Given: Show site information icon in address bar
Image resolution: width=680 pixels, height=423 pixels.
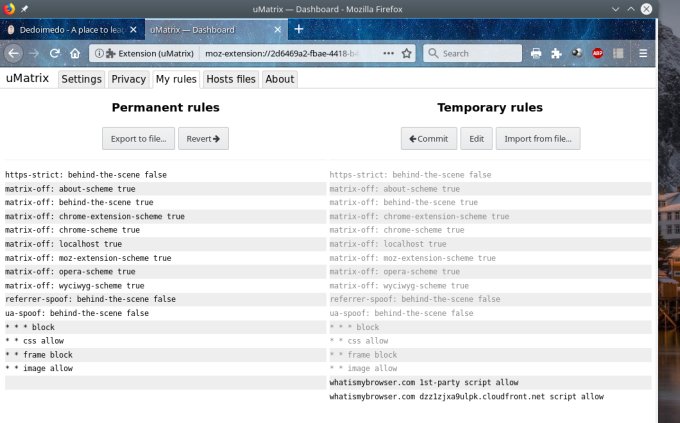Looking at the screenshot, I should [x=99, y=53].
